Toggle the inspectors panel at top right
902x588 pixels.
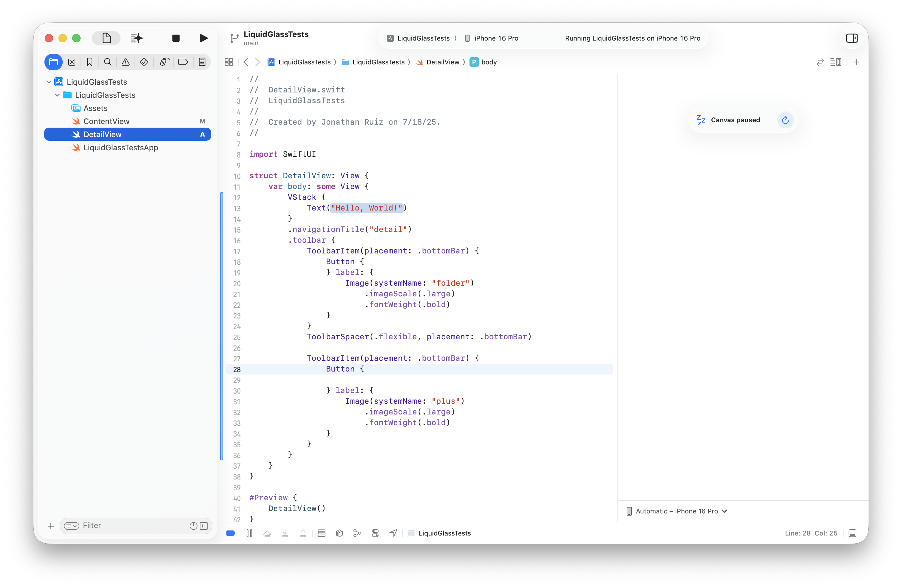pos(852,38)
